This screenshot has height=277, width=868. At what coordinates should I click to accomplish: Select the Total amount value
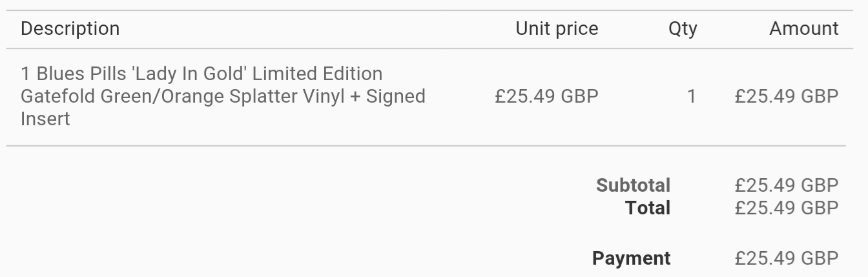786,208
